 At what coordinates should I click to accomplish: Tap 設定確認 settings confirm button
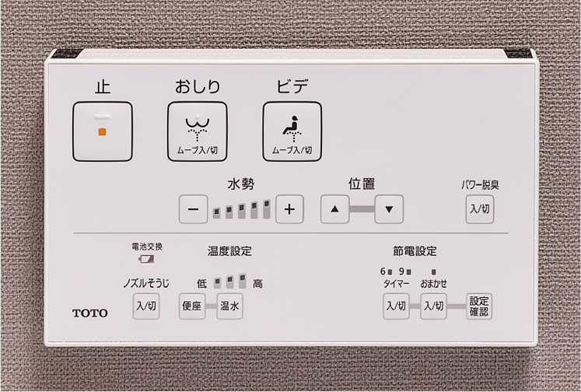click(x=479, y=306)
